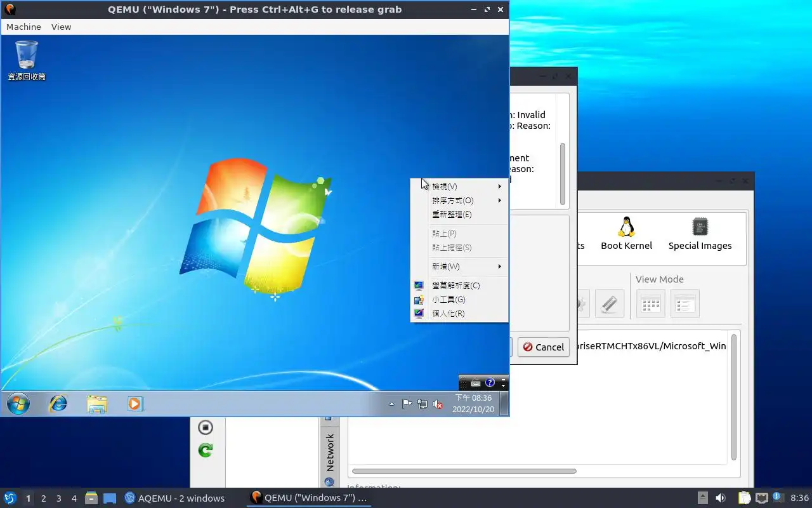Click the blue show desktop panel icon

pos(110,498)
